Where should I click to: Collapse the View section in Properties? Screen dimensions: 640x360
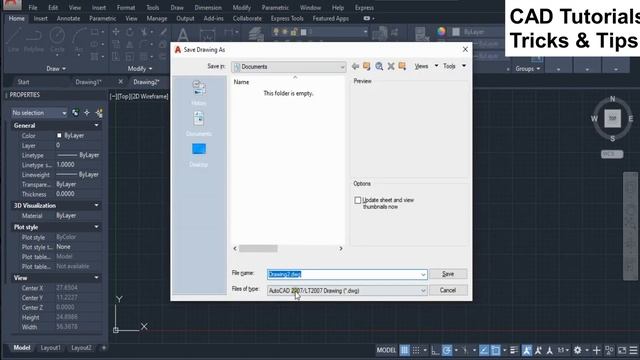96,278
